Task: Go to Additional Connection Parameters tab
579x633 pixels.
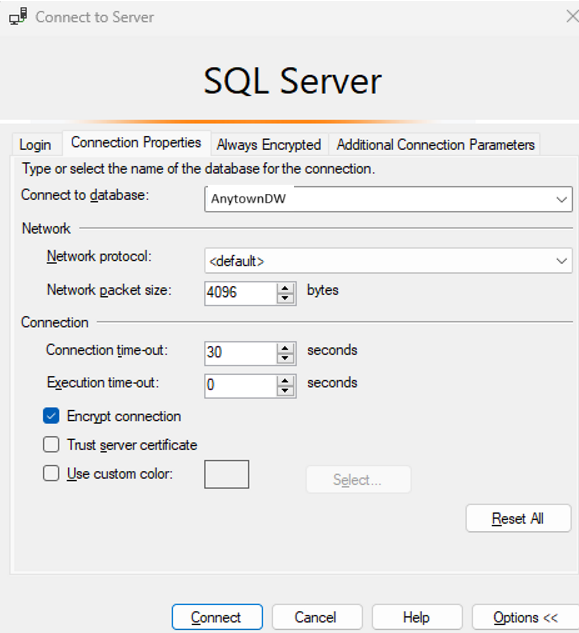Action: point(435,145)
